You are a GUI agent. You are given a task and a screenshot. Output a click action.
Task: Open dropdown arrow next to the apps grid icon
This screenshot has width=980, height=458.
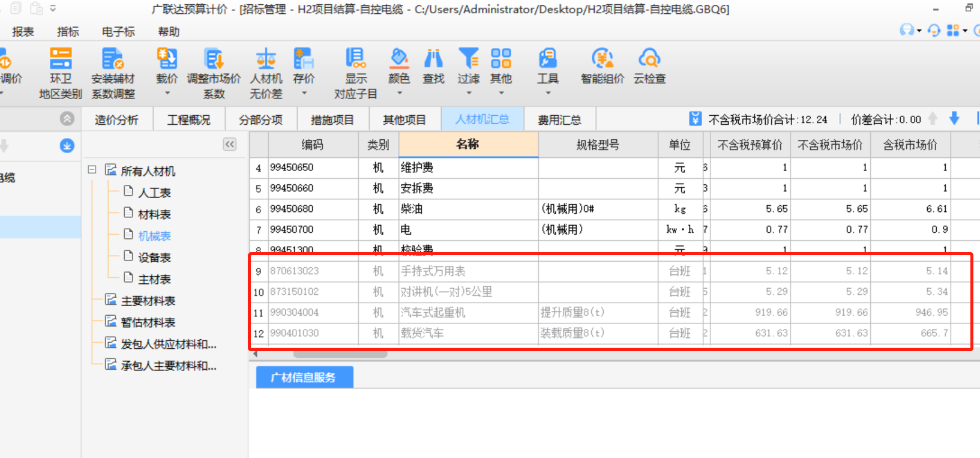(x=964, y=31)
